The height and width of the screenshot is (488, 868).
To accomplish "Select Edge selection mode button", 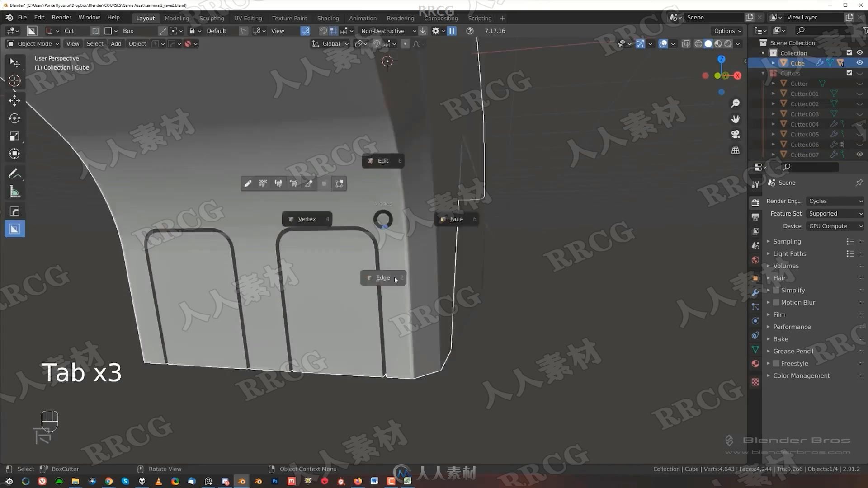I will pyautogui.click(x=383, y=277).
